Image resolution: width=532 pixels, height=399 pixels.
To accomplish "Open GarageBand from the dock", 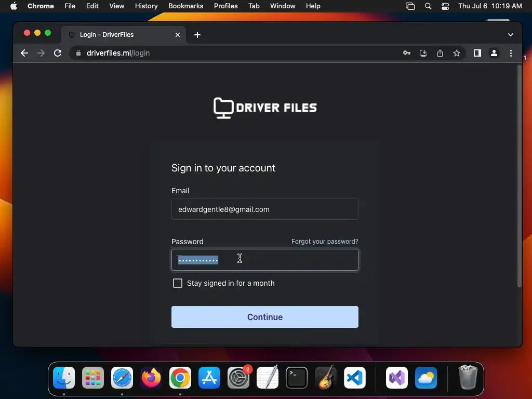I will pos(326,377).
